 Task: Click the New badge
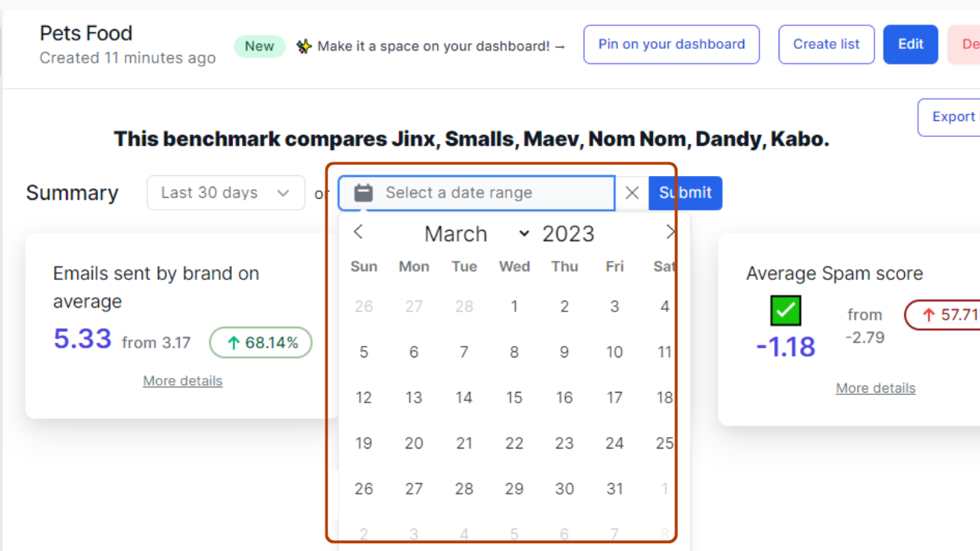(260, 46)
